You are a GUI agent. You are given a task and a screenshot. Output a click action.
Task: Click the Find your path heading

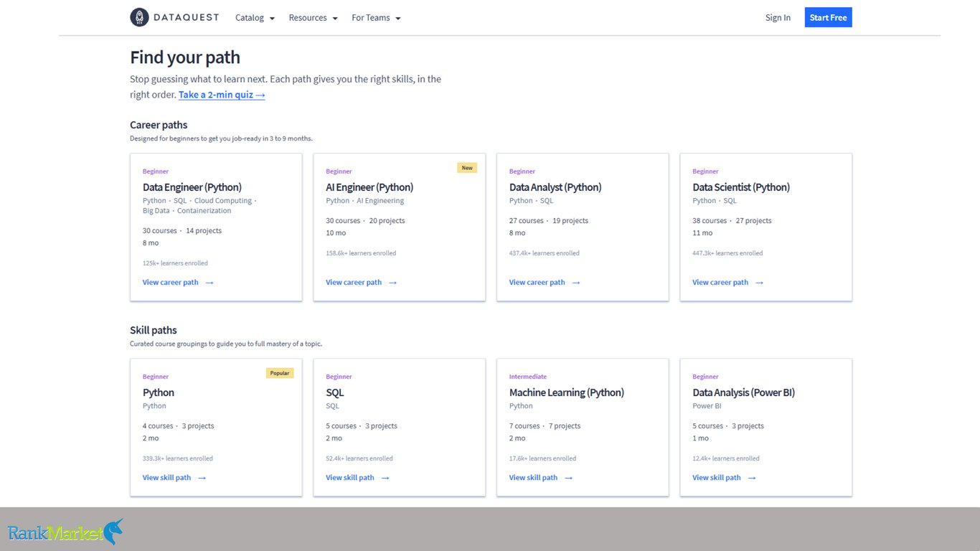pos(185,57)
